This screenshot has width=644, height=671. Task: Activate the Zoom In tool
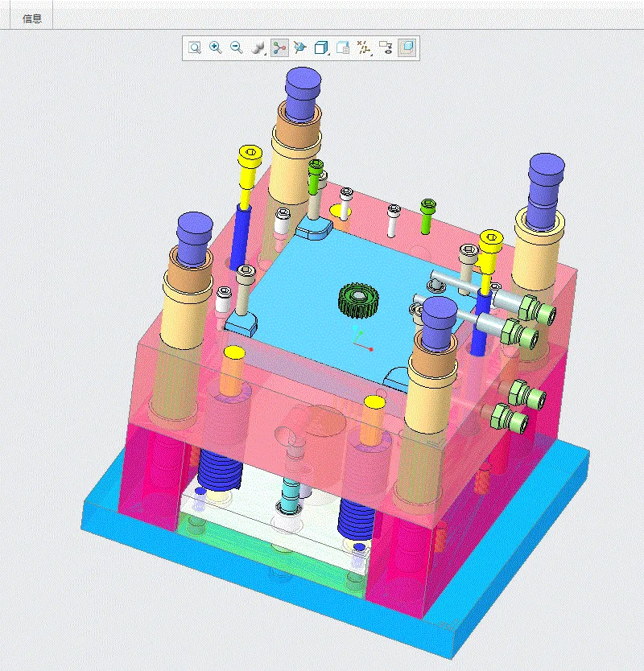(214, 47)
